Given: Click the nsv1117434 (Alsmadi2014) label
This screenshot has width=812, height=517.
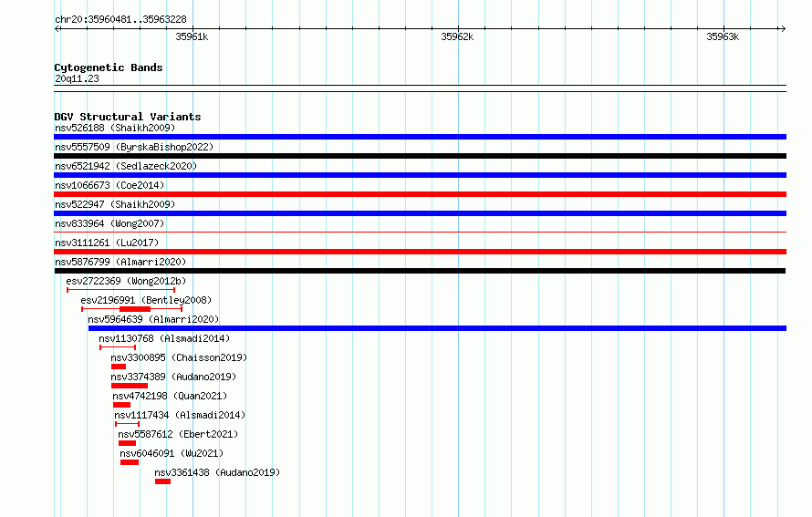Looking at the screenshot, I should pyautogui.click(x=180, y=415).
